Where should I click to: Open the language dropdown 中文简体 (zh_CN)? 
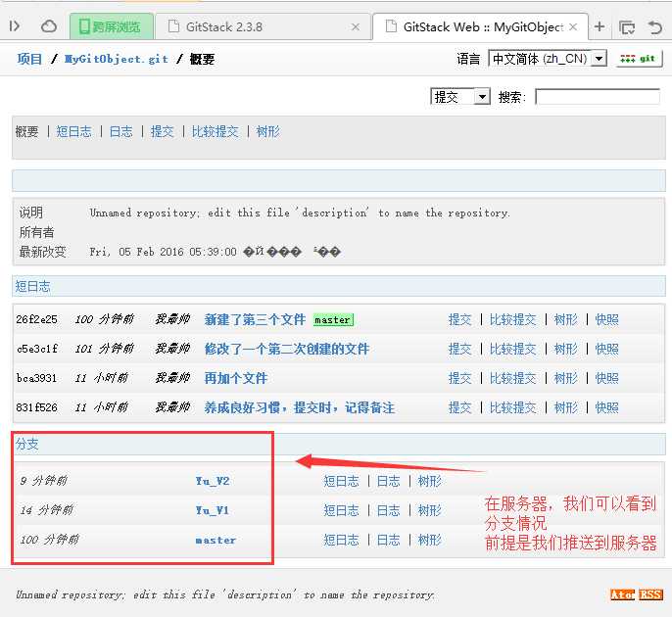548,59
